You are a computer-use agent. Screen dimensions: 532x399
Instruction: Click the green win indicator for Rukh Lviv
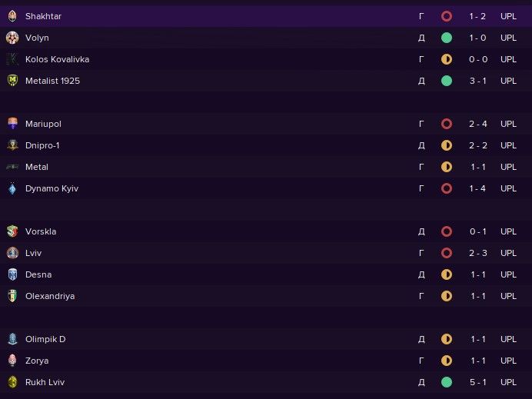click(446, 382)
